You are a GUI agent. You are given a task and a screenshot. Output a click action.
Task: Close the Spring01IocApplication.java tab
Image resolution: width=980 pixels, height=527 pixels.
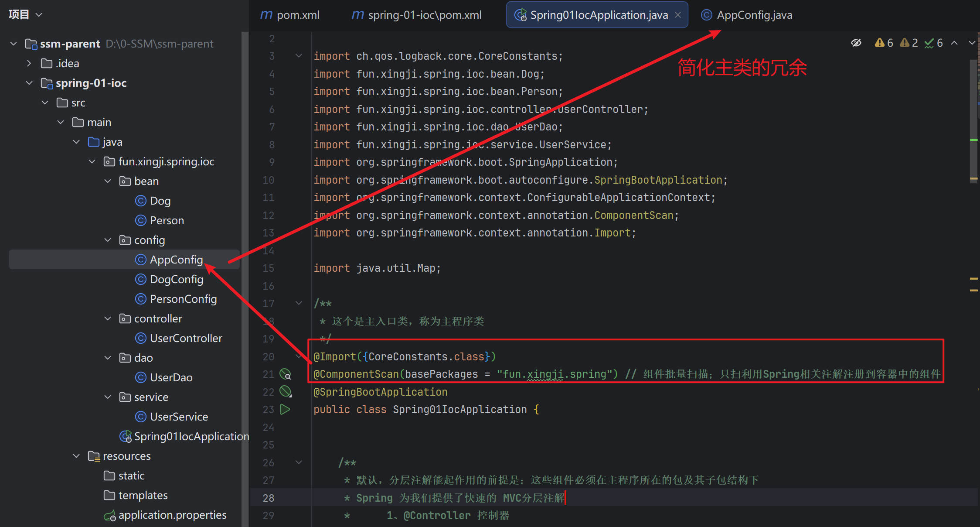coord(678,15)
